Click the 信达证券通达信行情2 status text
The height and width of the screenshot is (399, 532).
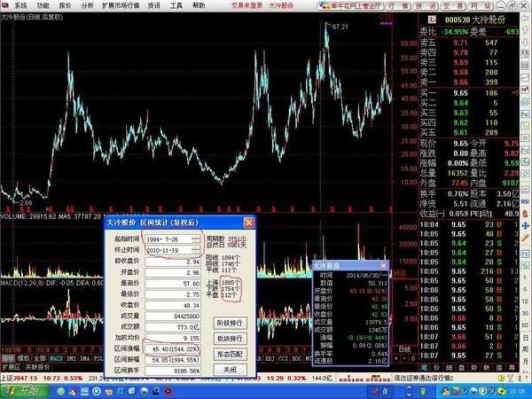(423, 378)
